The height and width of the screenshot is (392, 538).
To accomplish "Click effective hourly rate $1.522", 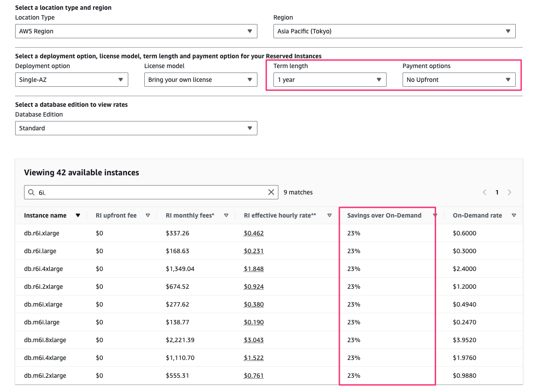I will click(x=253, y=358).
